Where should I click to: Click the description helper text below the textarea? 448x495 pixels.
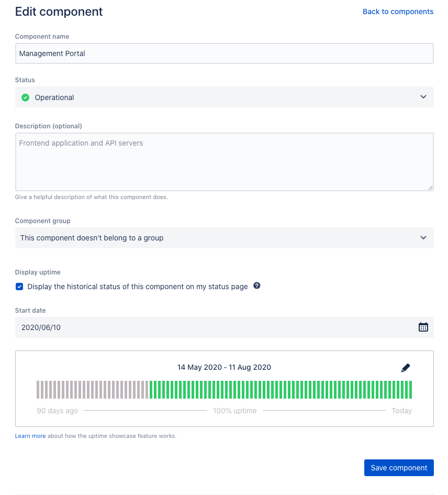pyautogui.click(x=92, y=197)
